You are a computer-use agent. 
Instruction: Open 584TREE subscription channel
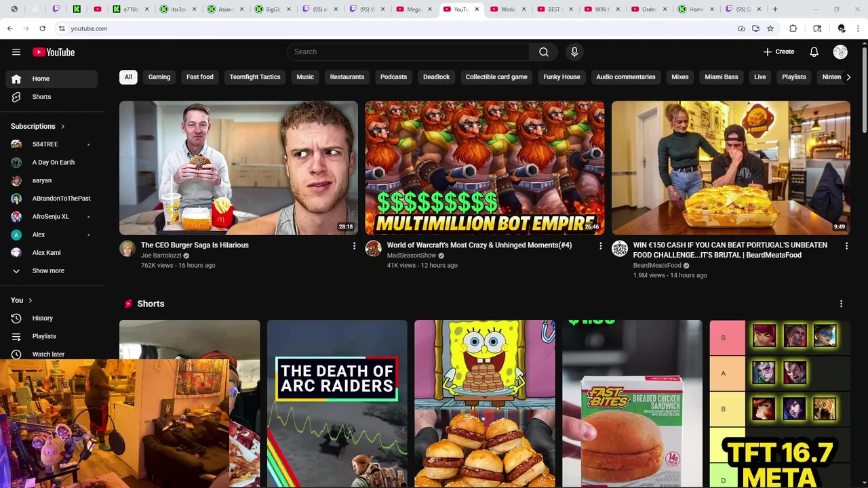(x=52, y=144)
